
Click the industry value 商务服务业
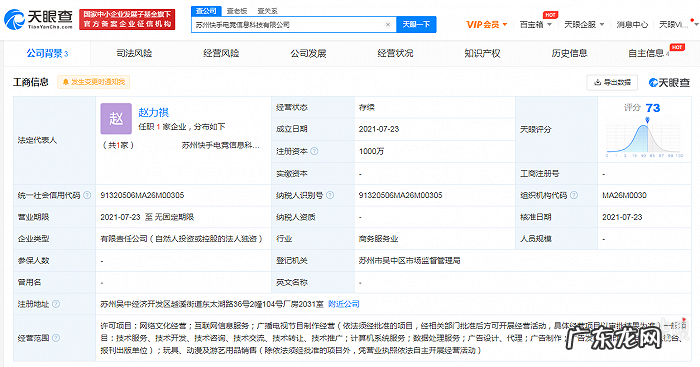point(378,239)
